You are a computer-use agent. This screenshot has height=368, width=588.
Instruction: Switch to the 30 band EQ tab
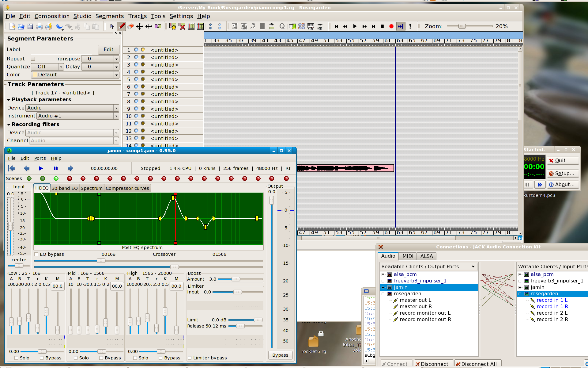65,188
